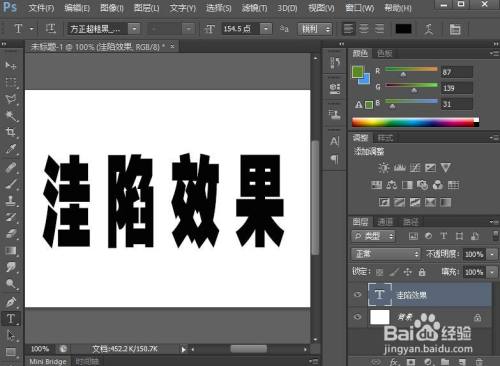Screen dimensions: 500x366
Task: Open the 正常 blend mode dropdown
Action: click(x=386, y=254)
